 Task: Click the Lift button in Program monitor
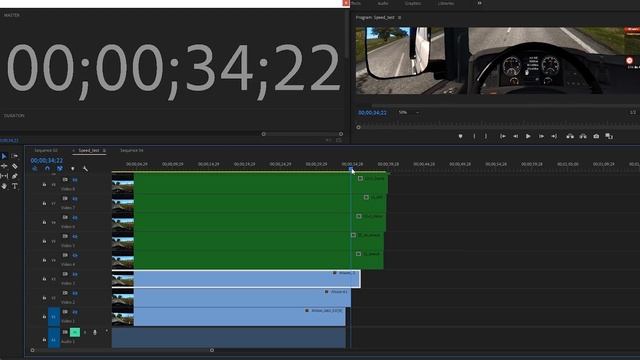[x=570, y=136]
